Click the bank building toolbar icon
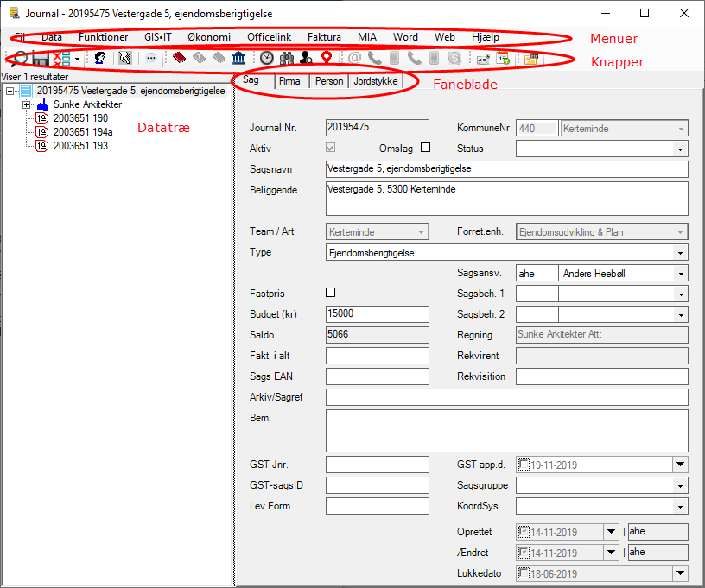The height and width of the screenshot is (588, 705). pos(238,59)
